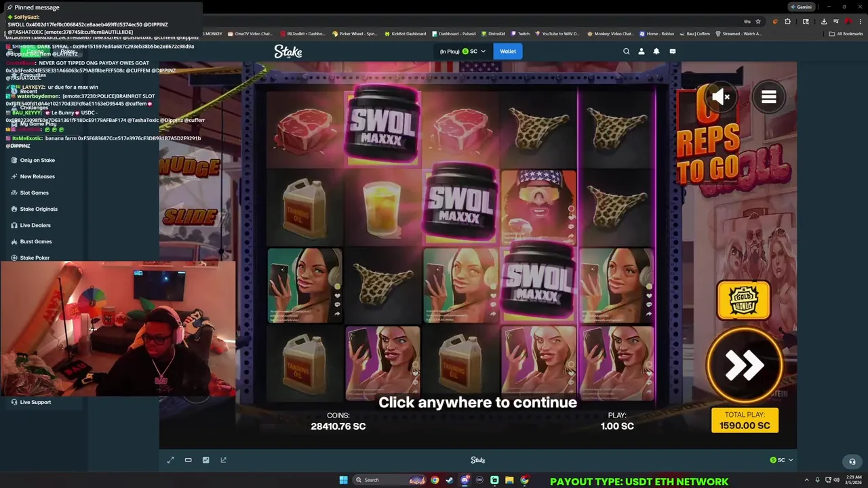
Task: Click the PLAY 1.00 SC value
Action: 617,426
